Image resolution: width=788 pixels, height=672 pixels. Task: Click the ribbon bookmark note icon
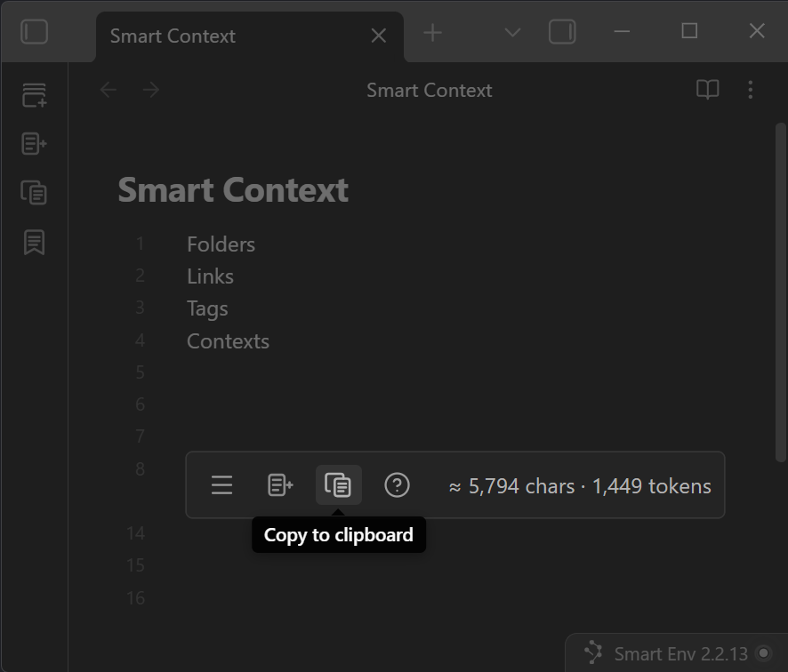(x=34, y=242)
